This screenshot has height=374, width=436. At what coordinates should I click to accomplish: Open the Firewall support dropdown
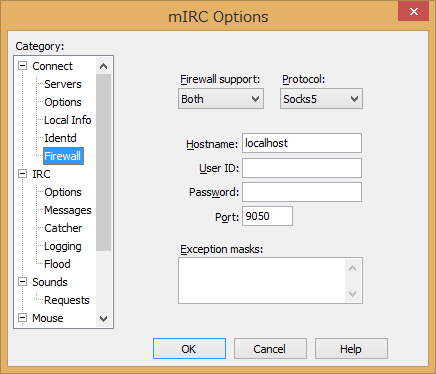tap(221, 99)
